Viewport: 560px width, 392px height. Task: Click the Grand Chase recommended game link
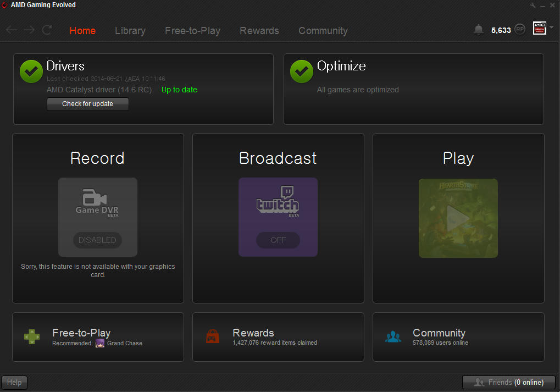[125, 343]
